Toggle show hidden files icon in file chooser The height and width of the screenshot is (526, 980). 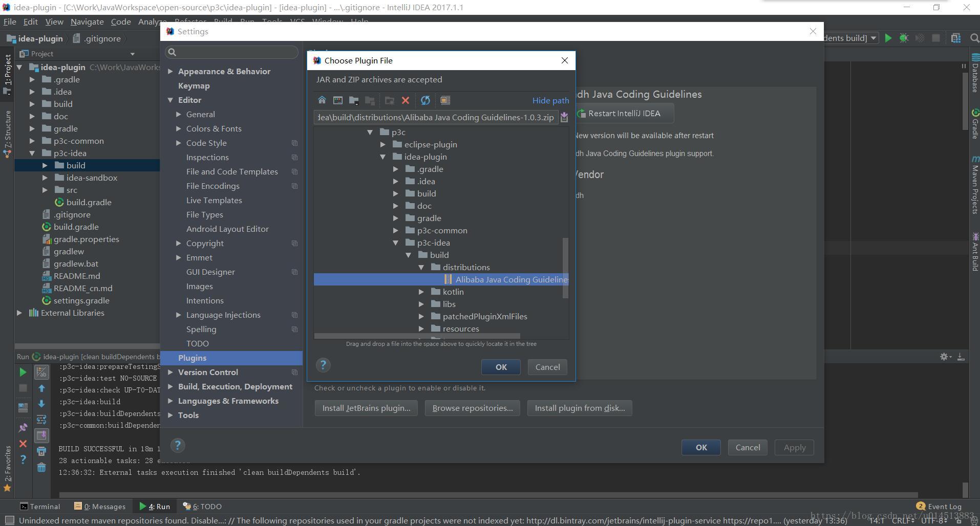pos(445,100)
